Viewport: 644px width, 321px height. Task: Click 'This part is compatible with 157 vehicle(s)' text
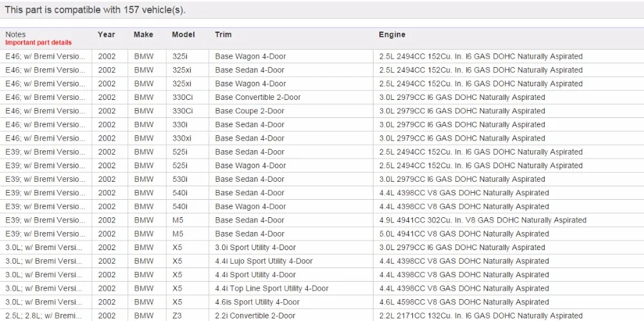coord(95,10)
